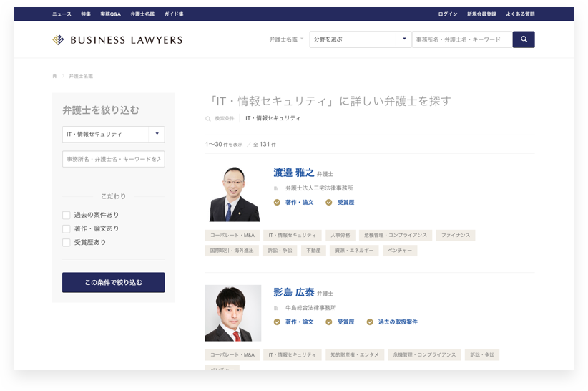Viewport: 588px width, 391px height.
Task: Click the Business Lawyers logo icon
Action: (58, 40)
